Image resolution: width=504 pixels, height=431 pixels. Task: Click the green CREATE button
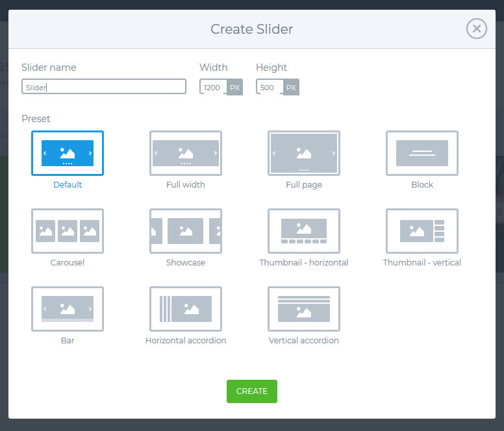tap(252, 391)
